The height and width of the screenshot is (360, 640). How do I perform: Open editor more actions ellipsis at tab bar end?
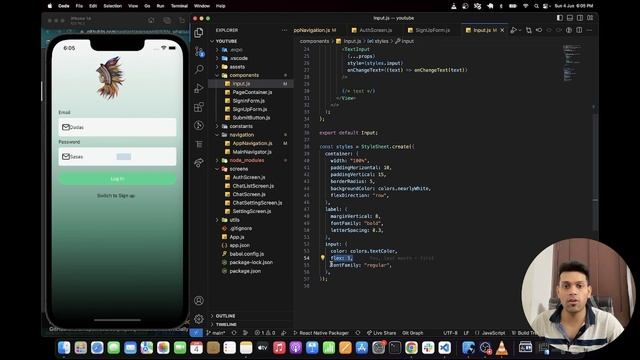click(589, 30)
